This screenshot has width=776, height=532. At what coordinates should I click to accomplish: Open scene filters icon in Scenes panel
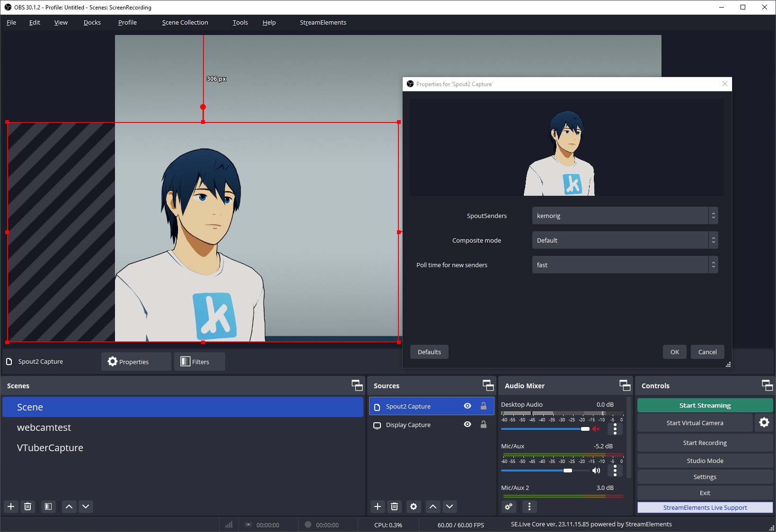coord(48,506)
